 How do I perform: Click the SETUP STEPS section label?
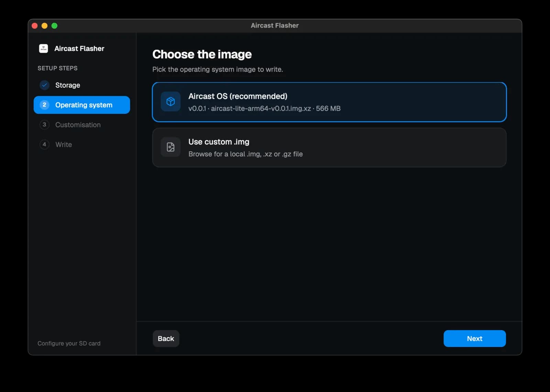click(57, 68)
